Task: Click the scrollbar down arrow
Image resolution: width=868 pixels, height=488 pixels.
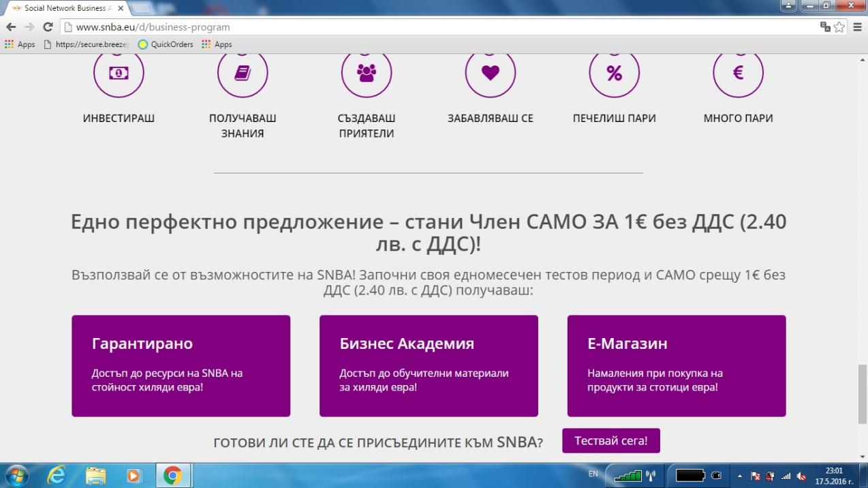Action: [862, 457]
